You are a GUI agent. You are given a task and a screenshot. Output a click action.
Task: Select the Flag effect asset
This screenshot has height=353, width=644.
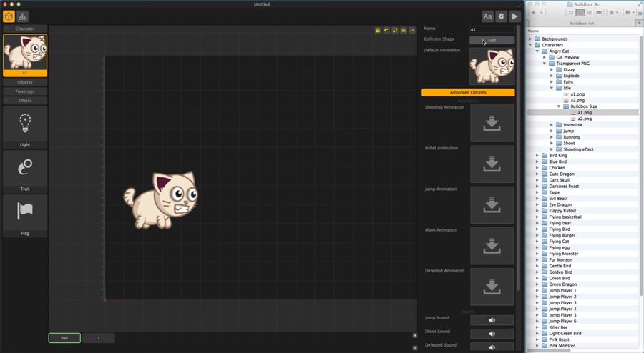25,216
